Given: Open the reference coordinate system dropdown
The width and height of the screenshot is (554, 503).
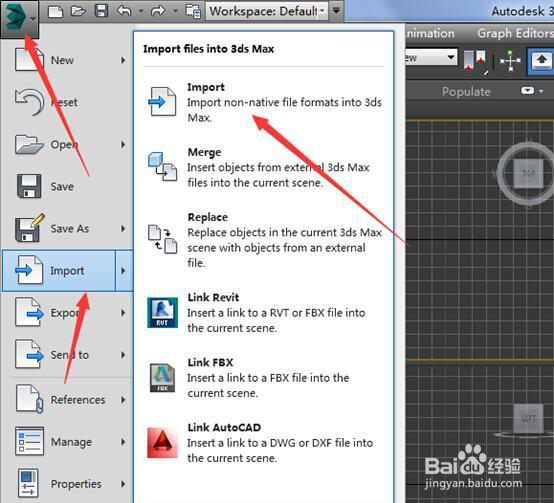Looking at the screenshot, I should click(x=431, y=57).
